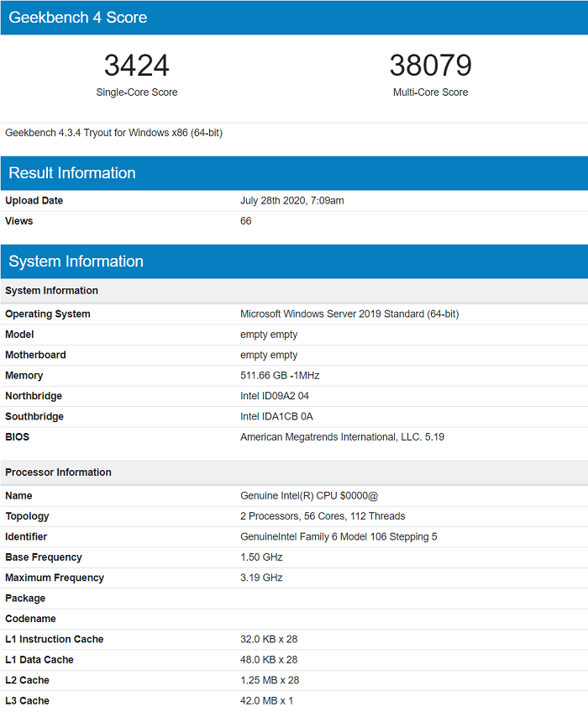Select the views count 66
This screenshot has width=588, height=723.
[x=245, y=221]
